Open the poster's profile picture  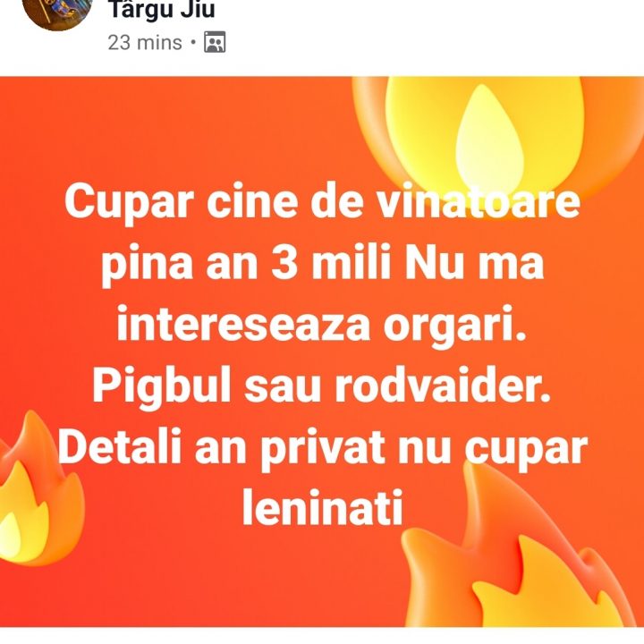pos(57,12)
